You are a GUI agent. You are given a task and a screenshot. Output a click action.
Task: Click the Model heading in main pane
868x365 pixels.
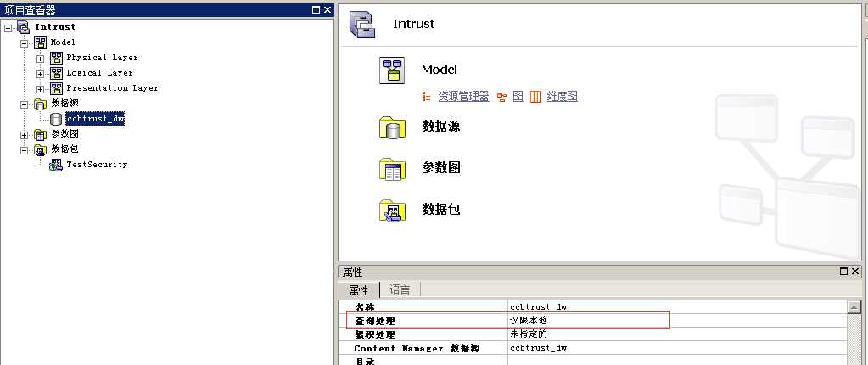tap(440, 70)
